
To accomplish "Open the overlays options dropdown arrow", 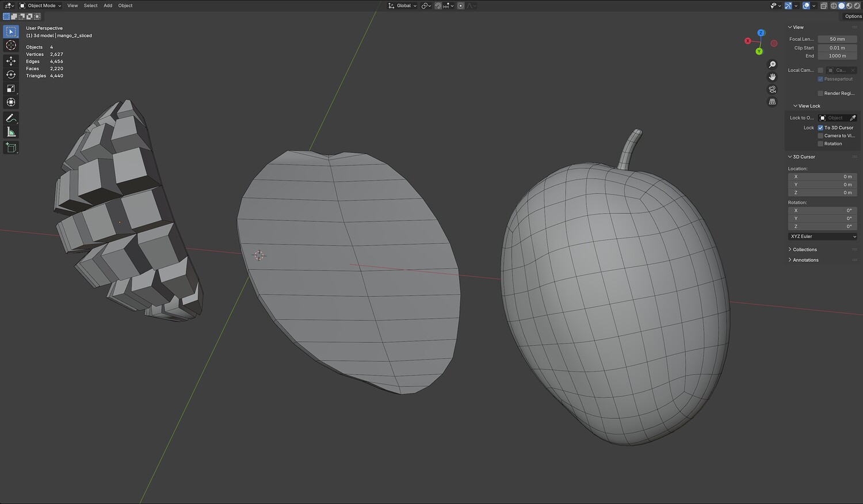I will (814, 6).
